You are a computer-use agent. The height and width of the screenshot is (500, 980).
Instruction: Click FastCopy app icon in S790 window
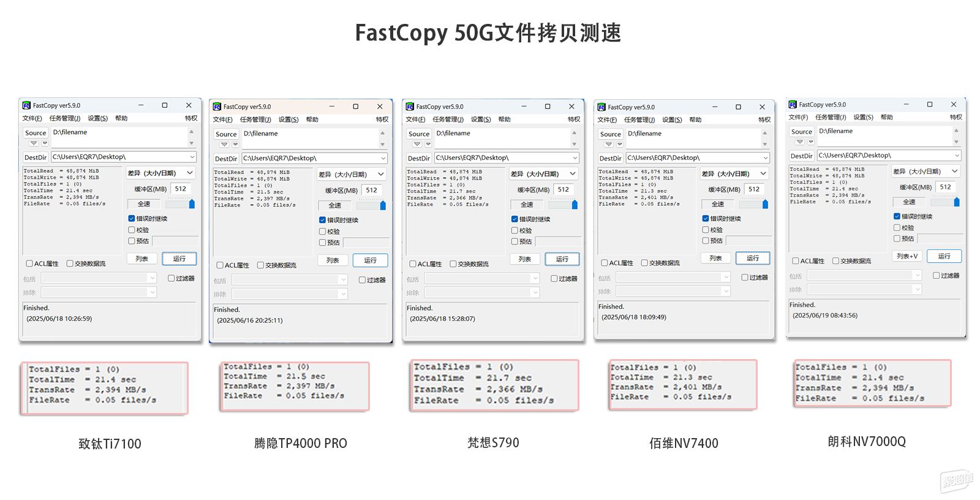(410, 107)
